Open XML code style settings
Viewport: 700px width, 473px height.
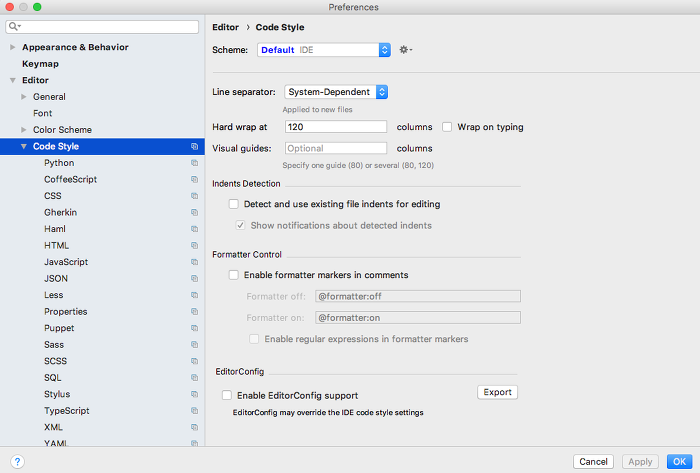(x=53, y=427)
